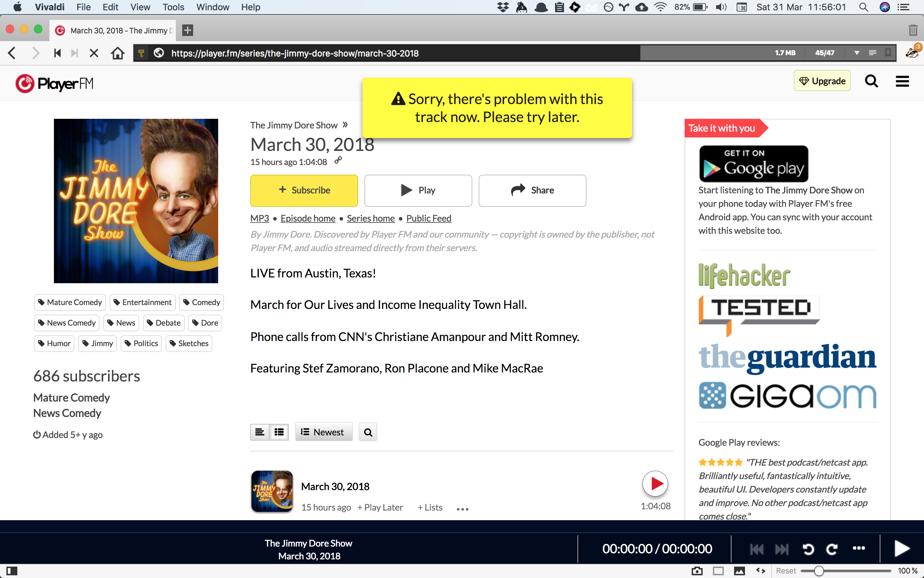Screen dimensions: 924x578
Task: Select the News Comedy tag
Action: pyautogui.click(x=67, y=323)
